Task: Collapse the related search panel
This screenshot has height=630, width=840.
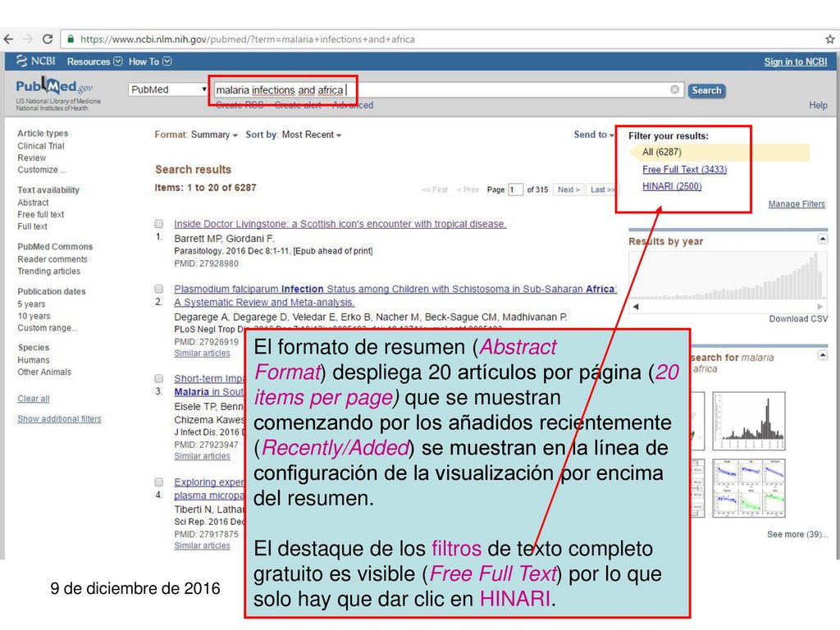Action: [x=823, y=355]
